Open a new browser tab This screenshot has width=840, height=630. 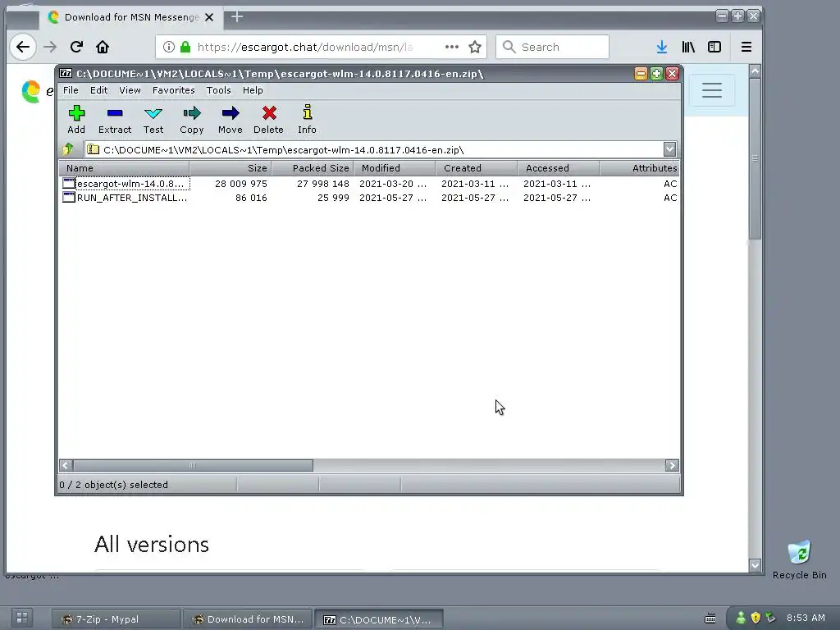[237, 17]
